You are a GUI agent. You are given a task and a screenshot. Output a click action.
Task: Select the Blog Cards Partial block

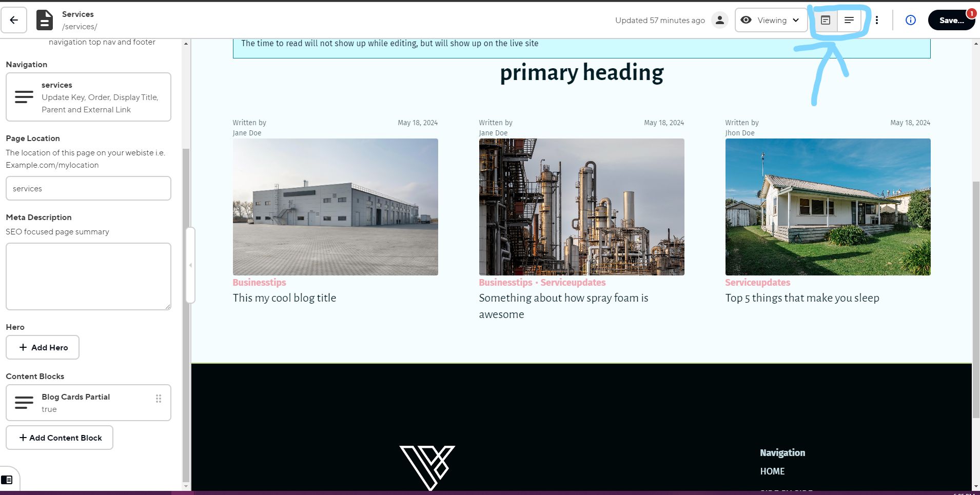tap(88, 403)
